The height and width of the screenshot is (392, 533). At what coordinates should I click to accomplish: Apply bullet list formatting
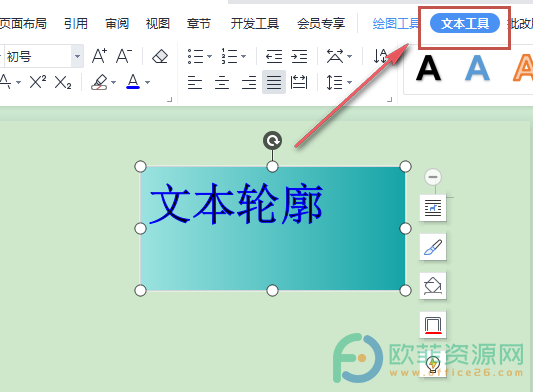pos(195,56)
